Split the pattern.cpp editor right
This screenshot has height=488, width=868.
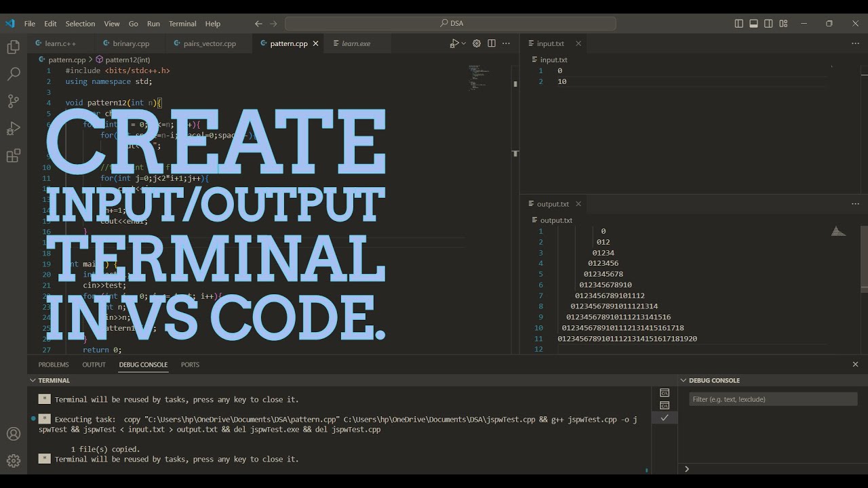[x=492, y=43]
